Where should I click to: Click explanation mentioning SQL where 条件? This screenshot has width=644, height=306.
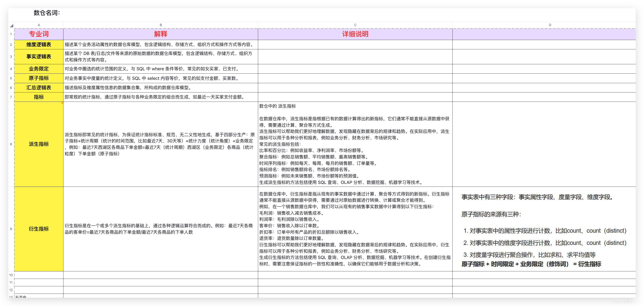[x=161, y=69]
